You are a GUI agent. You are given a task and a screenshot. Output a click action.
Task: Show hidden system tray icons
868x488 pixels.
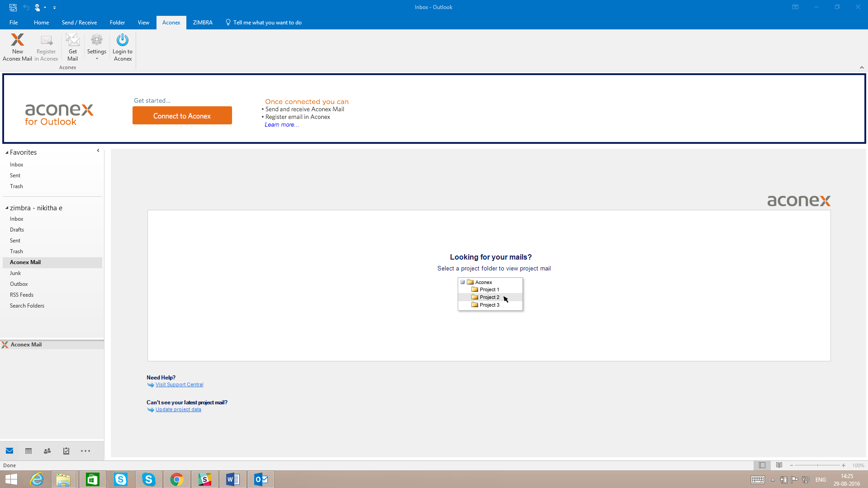(x=773, y=480)
